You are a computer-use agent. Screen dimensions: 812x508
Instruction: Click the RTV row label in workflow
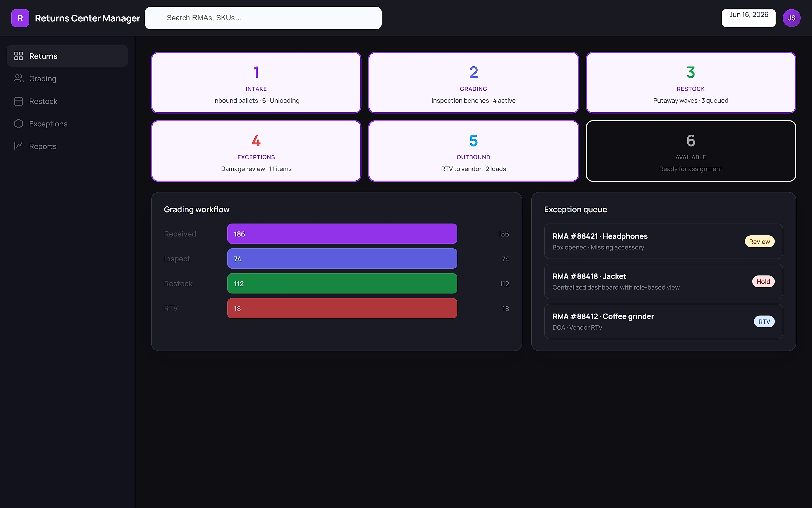[171, 308]
